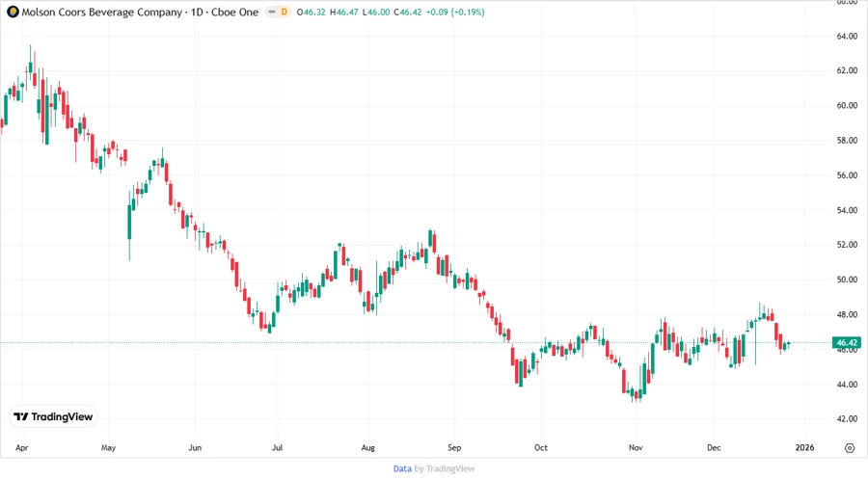Image resolution: width=868 pixels, height=480 pixels.
Task: Select the 'Oct' time axis label
Action: tap(541, 448)
